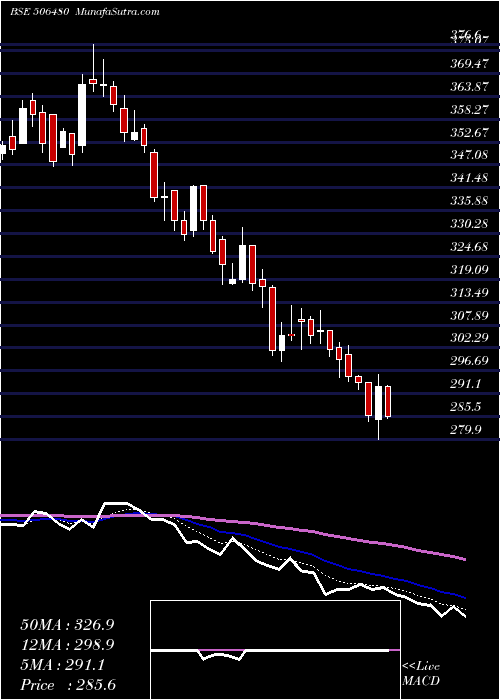Click the MACD histogram panel
The width and height of the screenshot is (500, 700).
tap(275, 650)
